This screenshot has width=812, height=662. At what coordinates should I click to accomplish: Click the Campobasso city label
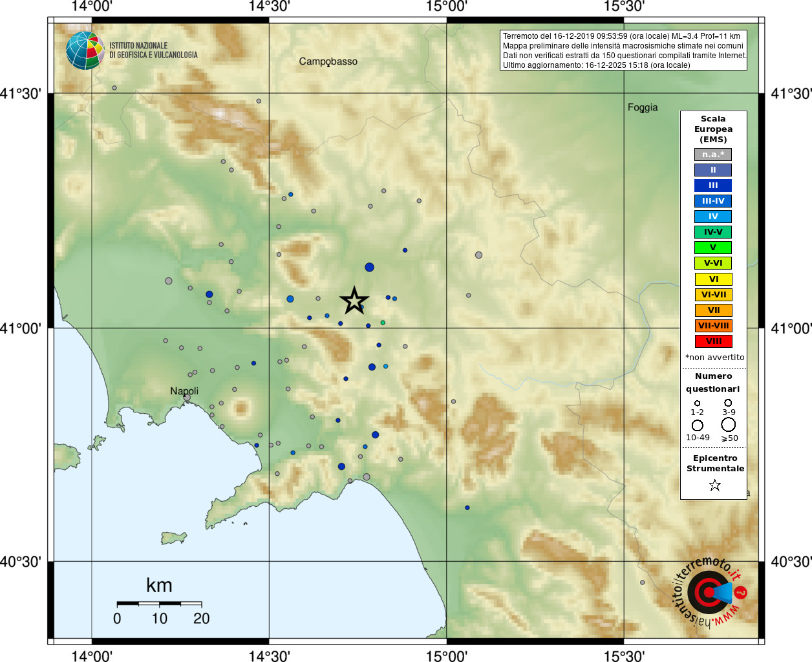[328, 61]
